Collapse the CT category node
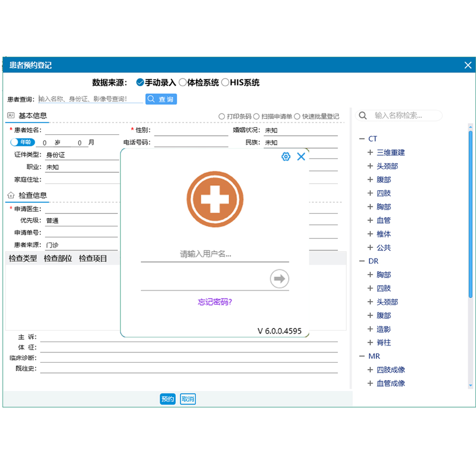The image size is (476, 476). pyautogui.click(x=361, y=139)
